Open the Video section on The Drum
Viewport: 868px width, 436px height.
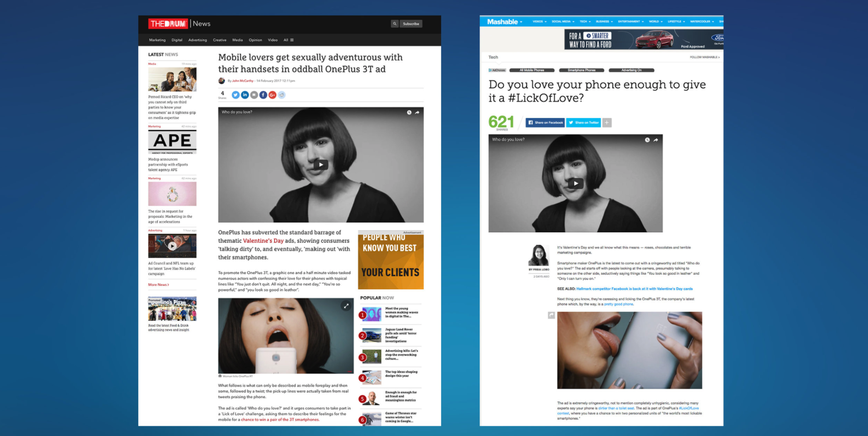point(273,40)
